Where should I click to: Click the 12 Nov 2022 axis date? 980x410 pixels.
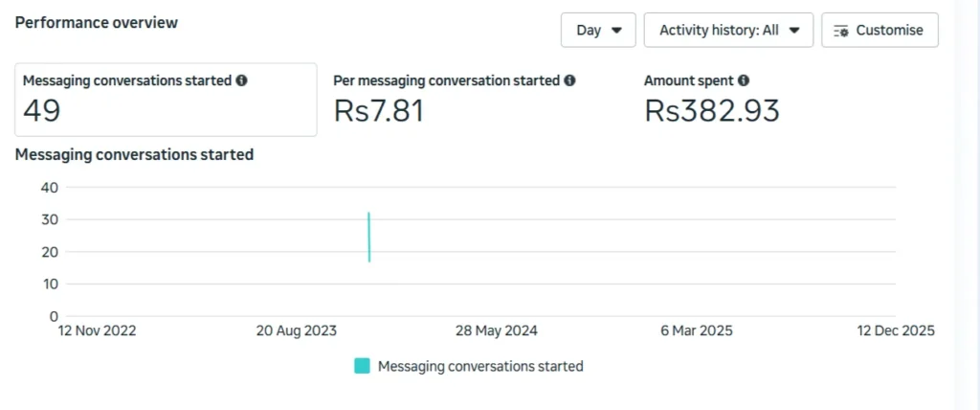point(98,330)
